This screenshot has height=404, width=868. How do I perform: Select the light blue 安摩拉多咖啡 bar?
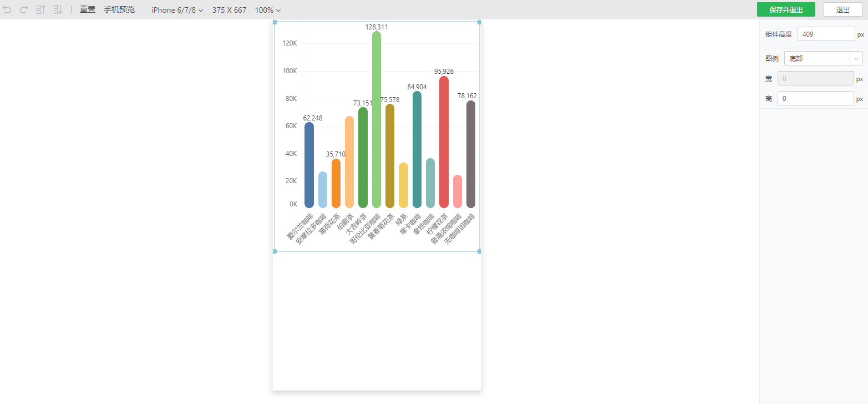pyautogui.click(x=323, y=190)
